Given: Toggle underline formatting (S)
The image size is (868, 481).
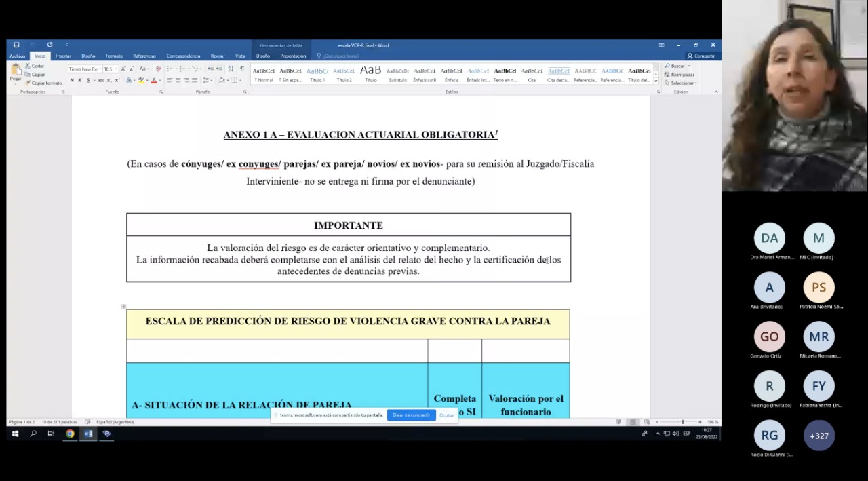Looking at the screenshot, I should coord(88,80).
